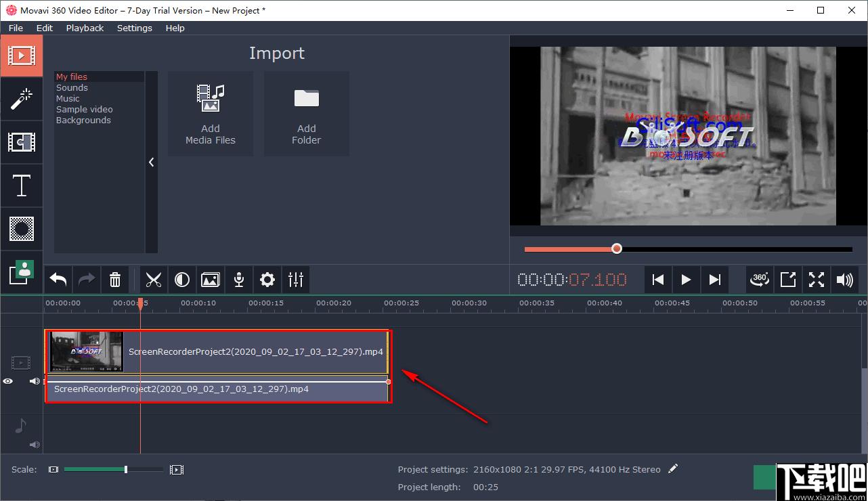Split clip with the scissors tool
Viewport: 868px width, 501px height.
pyautogui.click(x=154, y=280)
